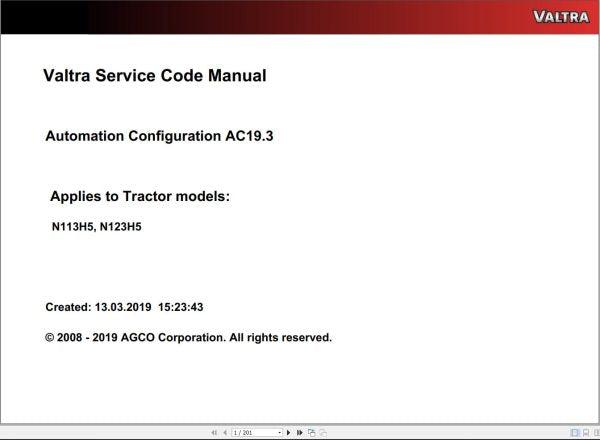Click the Valtra logo in header
The height and width of the screenshot is (440, 600).
(x=561, y=16)
